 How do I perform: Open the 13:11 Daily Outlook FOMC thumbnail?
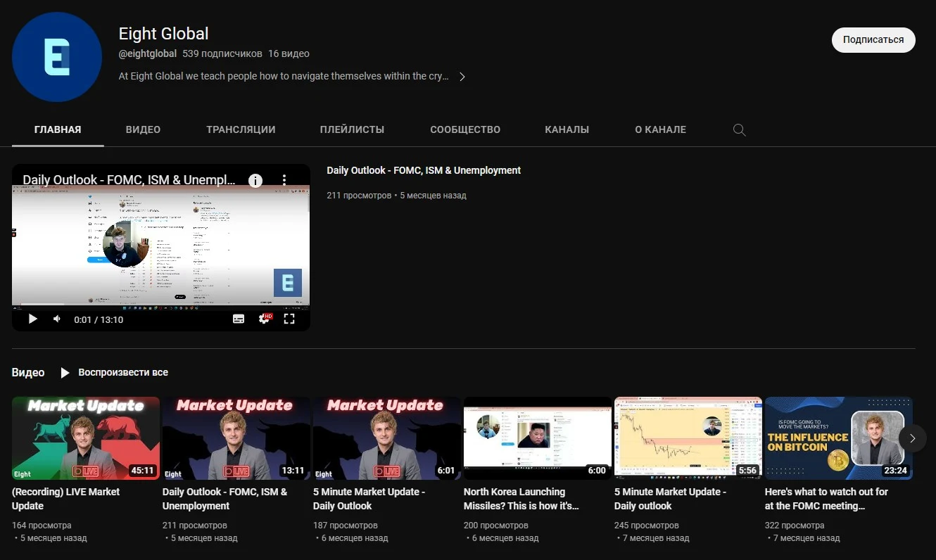[x=236, y=438]
